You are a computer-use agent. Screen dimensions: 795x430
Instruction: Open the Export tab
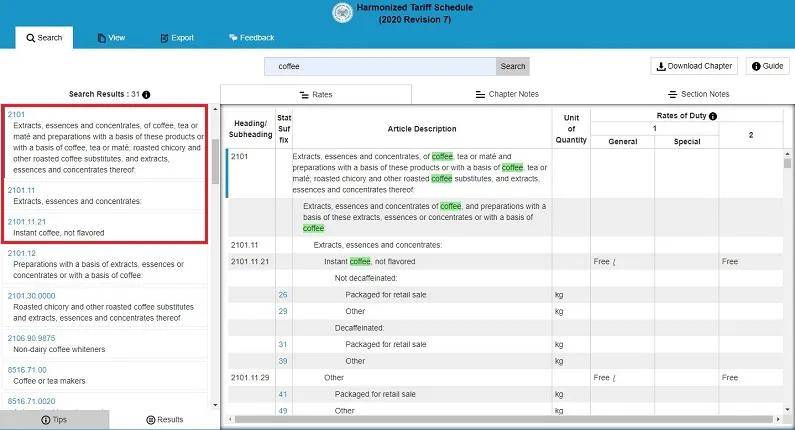(176, 38)
